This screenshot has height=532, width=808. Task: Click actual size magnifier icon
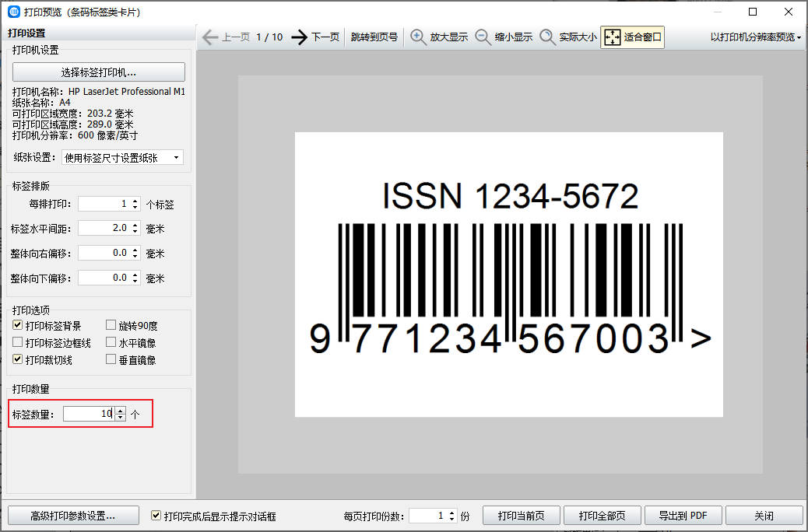coord(547,37)
